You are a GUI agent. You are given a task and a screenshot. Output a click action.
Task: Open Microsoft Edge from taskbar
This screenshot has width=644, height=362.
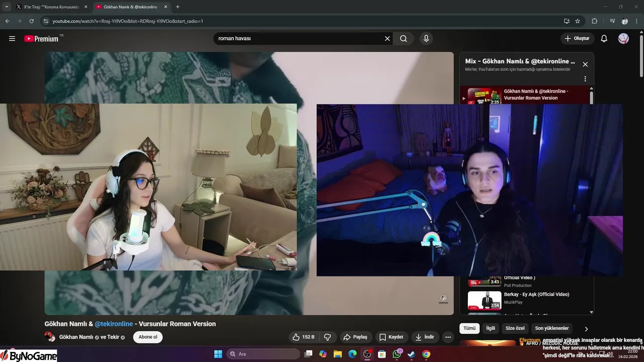(x=353, y=354)
